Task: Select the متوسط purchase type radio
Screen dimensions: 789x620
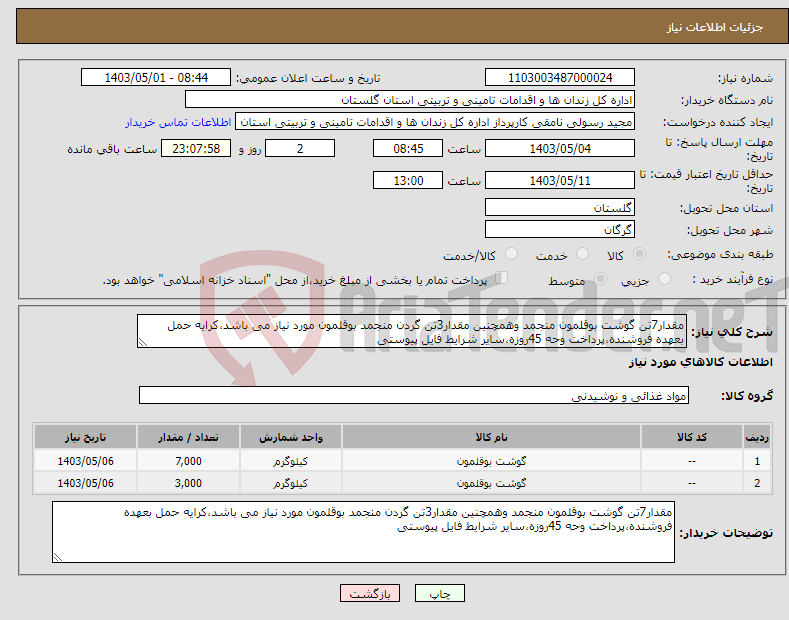Action: click(x=600, y=278)
